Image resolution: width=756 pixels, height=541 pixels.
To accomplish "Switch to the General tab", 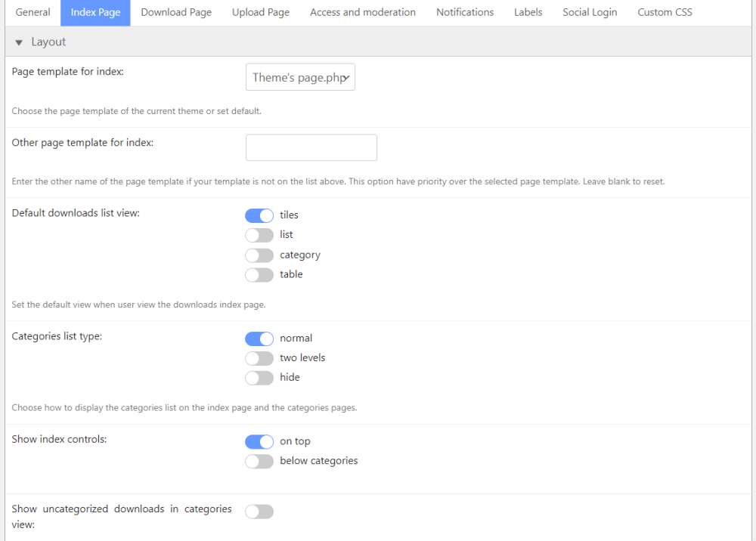I will click(33, 13).
